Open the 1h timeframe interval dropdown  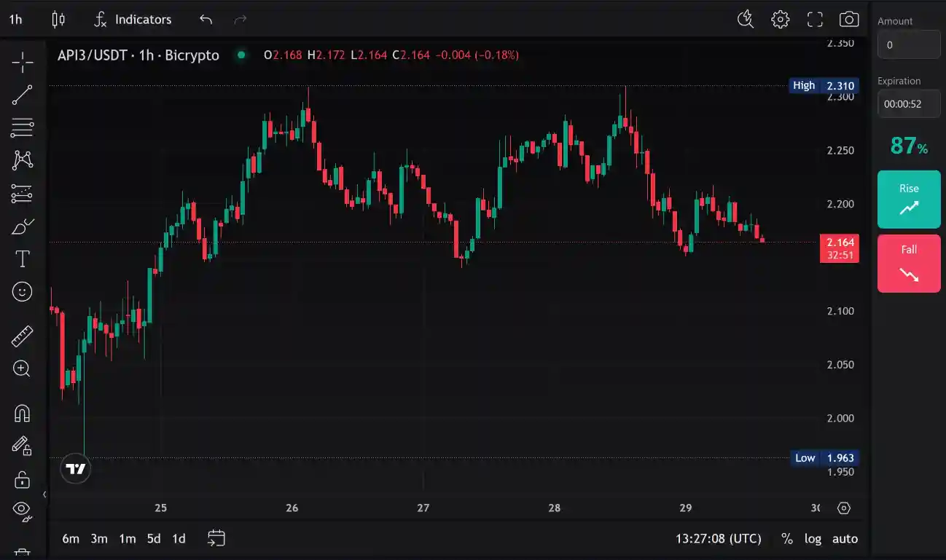15,20
